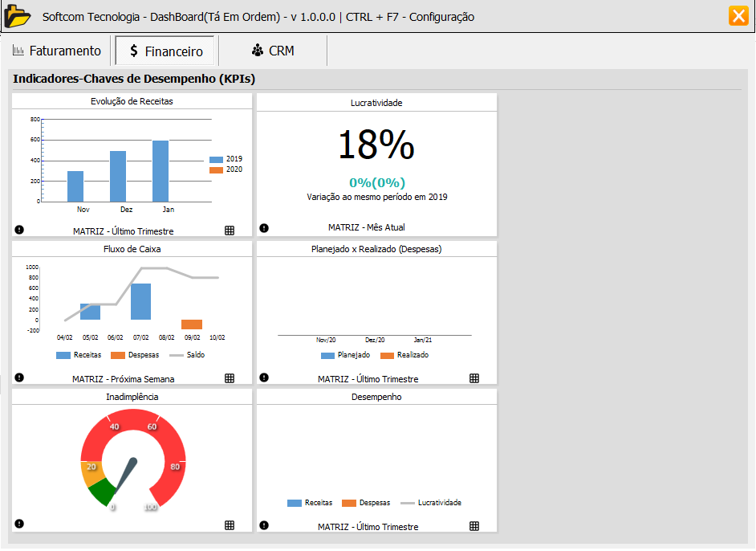Click the Saldo legend entry in Fluxo de Caixa
The width and height of the screenshot is (756, 551).
tap(187, 355)
